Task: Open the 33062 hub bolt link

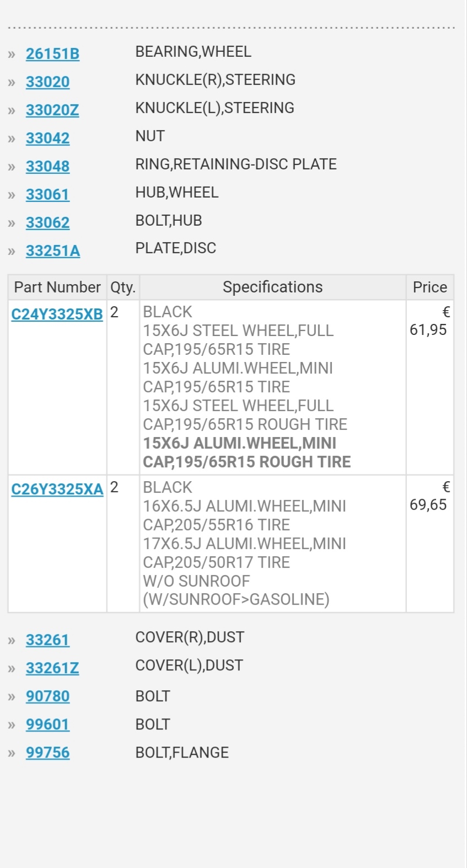Action: [x=47, y=222]
